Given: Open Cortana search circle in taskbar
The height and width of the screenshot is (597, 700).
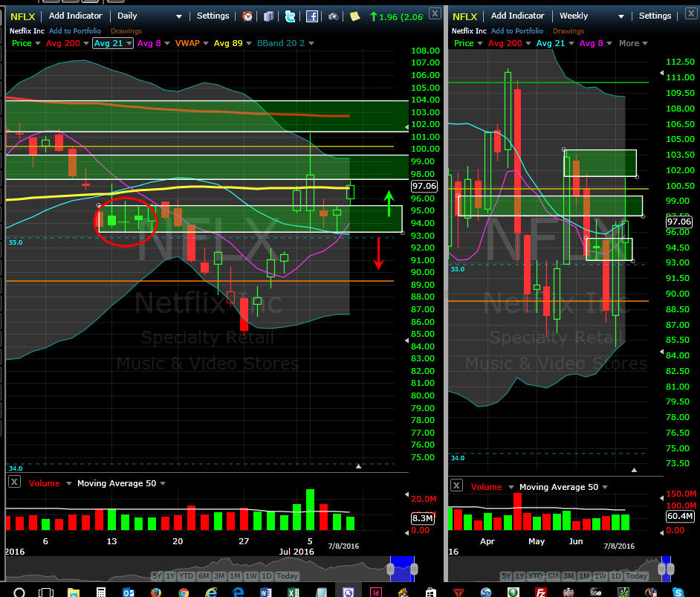Looking at the screenshot, I should point(19,592).
